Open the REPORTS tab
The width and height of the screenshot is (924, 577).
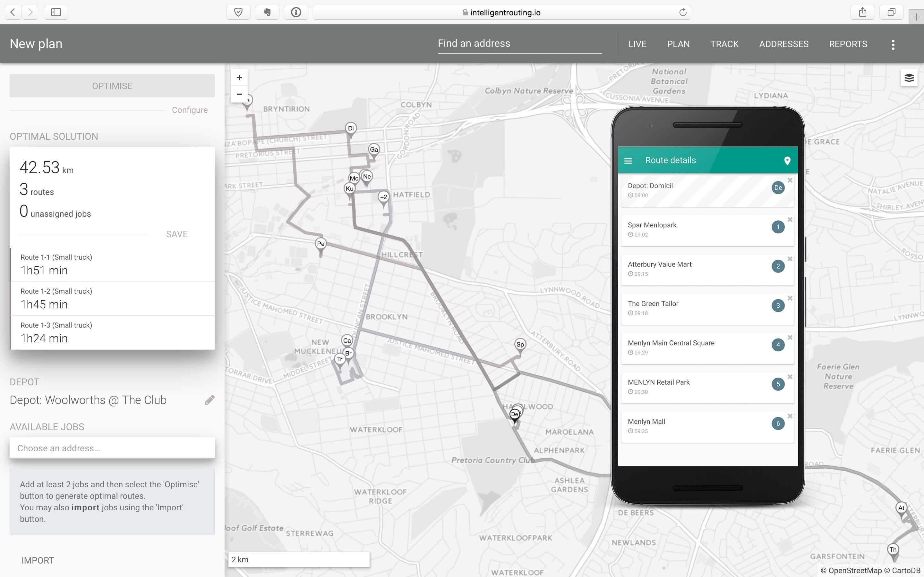coord(848,44)
